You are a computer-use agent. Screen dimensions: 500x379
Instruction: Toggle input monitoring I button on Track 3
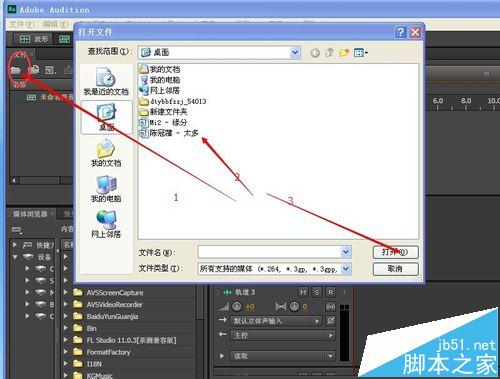click(x=344, y=292)
